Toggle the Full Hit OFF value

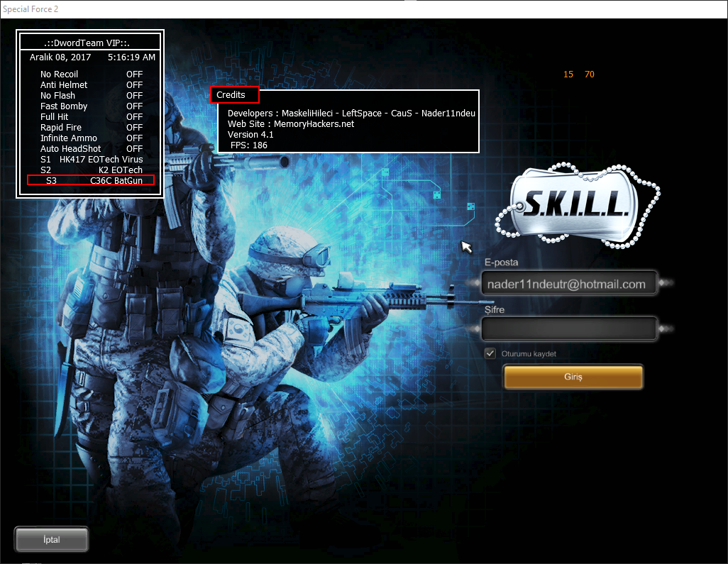[x=134, y=117]
